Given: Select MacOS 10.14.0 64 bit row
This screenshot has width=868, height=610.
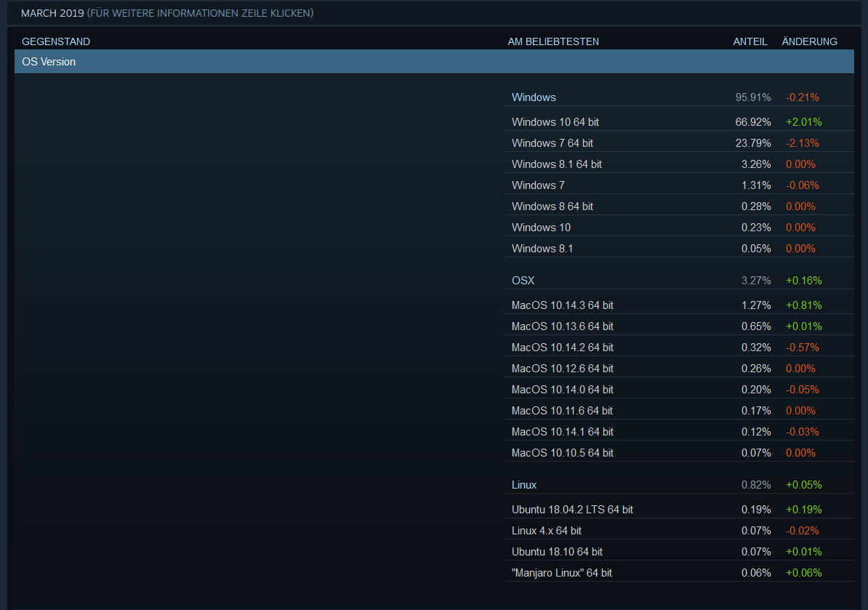Looking at the screenshot, I should coord(679,389).
